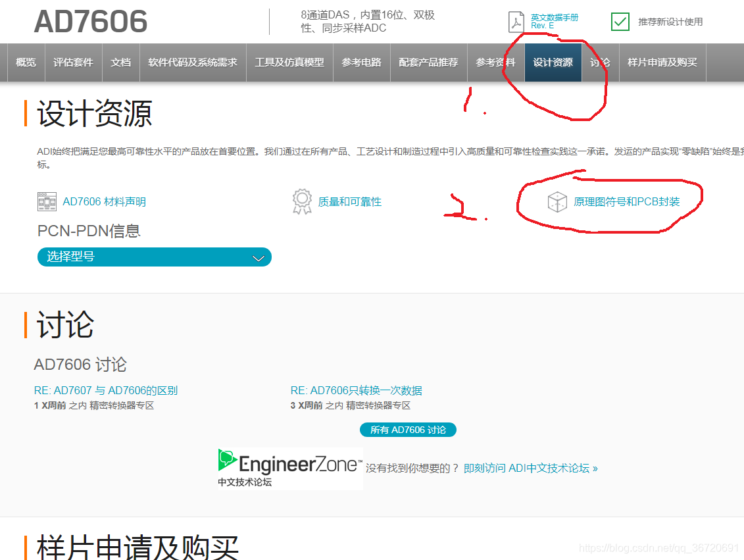Click the 推荐新设计使用 status text
The image size is (744, 560).
pyautogui.click(x=670, y=22)
